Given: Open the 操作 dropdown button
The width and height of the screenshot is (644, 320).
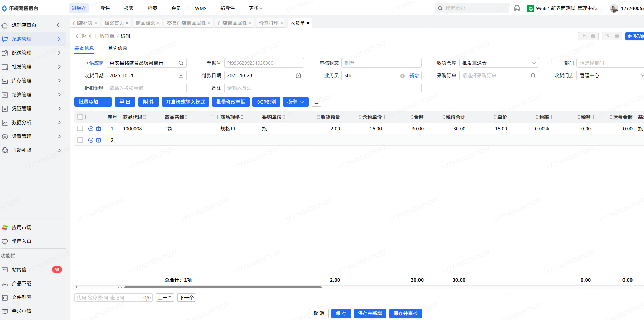Looking at the screenshot, I should 296,102.
